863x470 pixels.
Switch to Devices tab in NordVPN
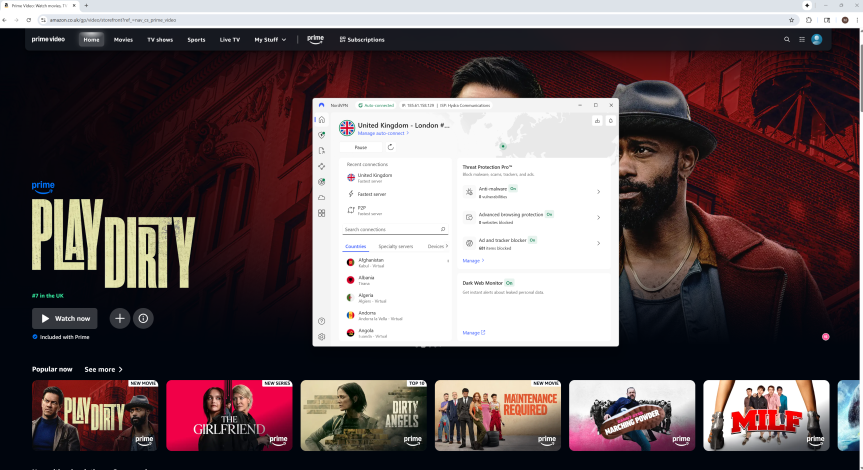(x=435, y=246)
